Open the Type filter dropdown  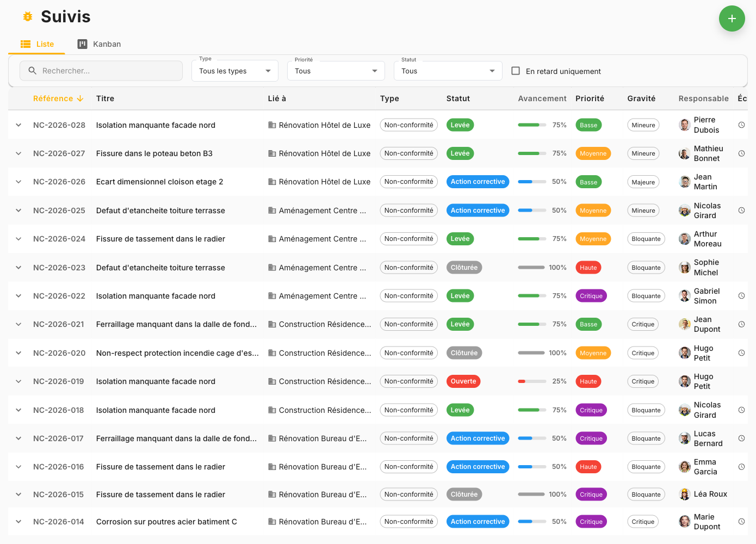coord(234,71)
